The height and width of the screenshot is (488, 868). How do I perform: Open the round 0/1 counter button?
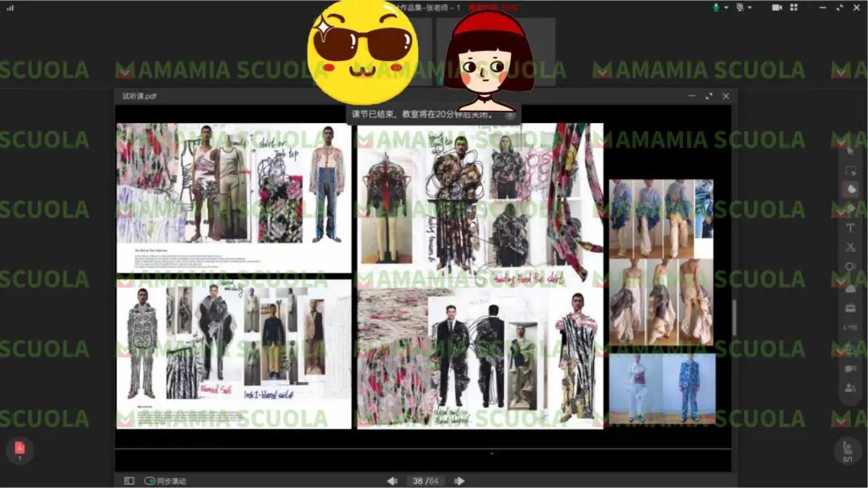pos(848,451)
